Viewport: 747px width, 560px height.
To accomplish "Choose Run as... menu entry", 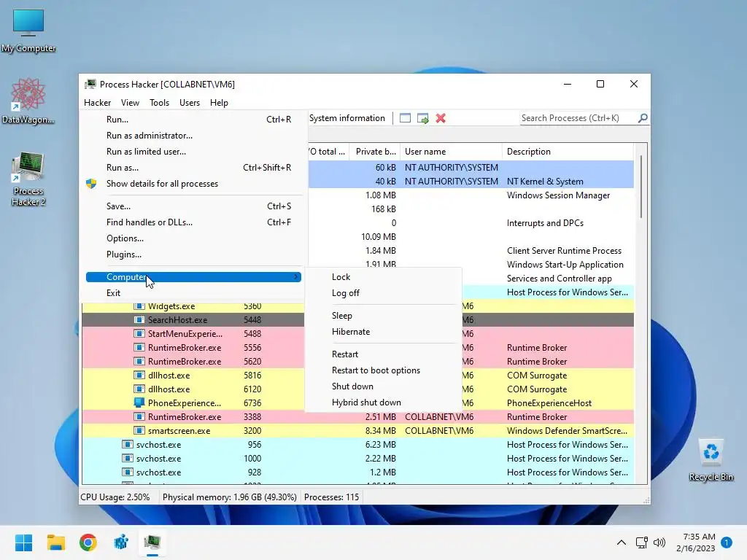I will click(x=193, y=168).
